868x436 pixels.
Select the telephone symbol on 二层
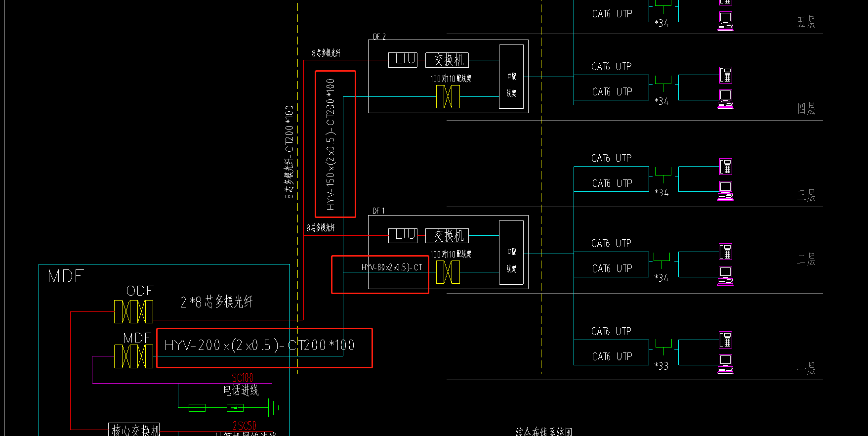coord(725,252)
